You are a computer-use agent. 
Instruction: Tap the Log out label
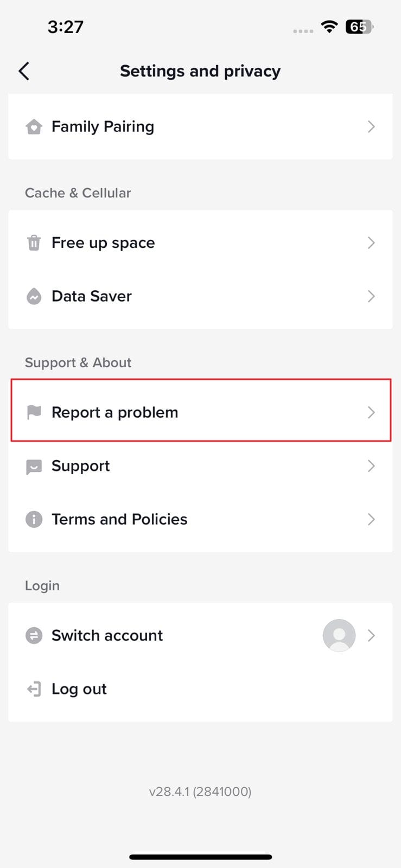pyautogui.click(x=79, y=689)
